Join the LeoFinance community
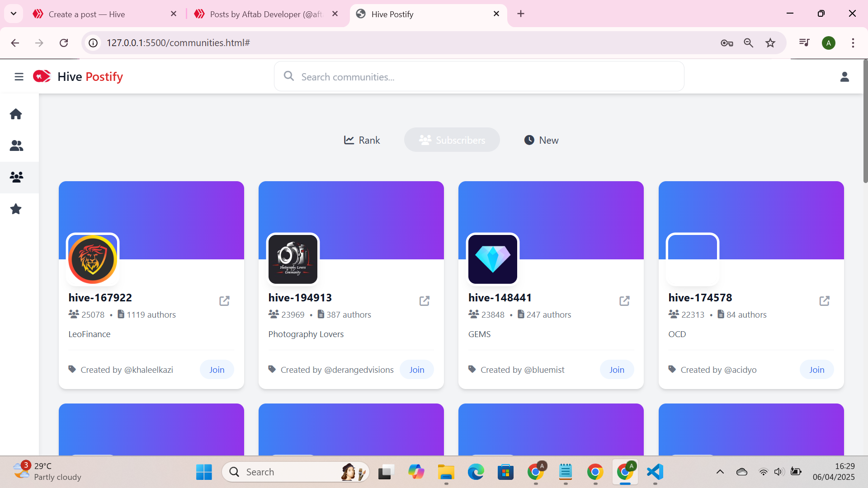Image resolution: width=868 pixels, height=488 pixels. 217,370
